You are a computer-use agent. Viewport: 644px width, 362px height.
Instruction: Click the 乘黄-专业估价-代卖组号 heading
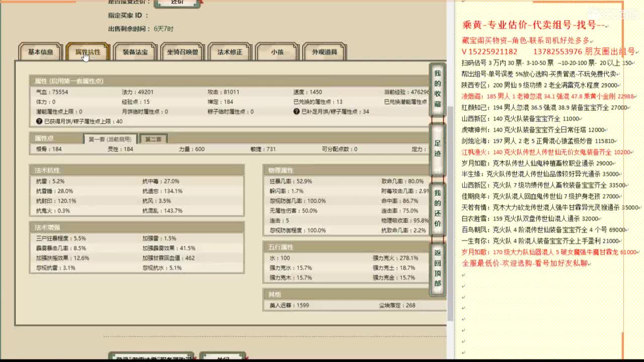point(534,25)
